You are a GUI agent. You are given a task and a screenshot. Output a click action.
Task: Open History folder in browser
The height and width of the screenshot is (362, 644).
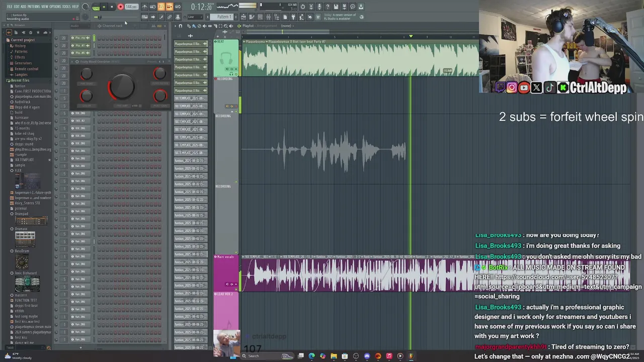(x=20, y=46)
